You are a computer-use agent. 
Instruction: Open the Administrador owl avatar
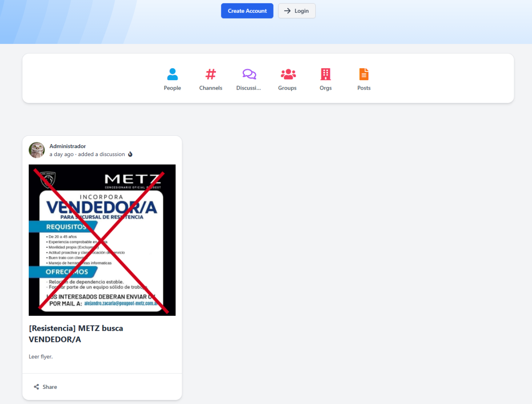37,150
